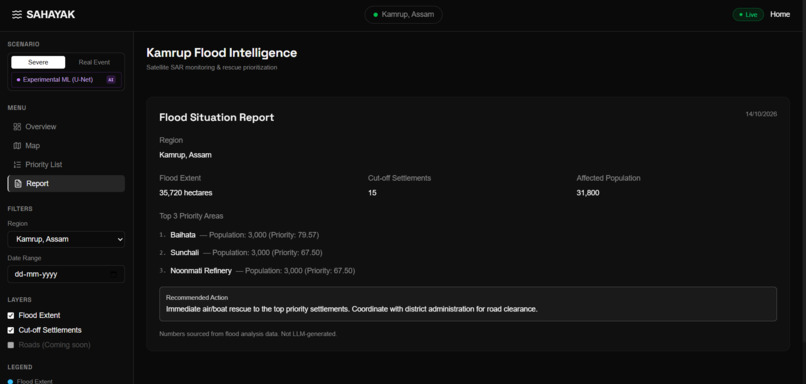Select the Report menu item
Screen dimensions: 806x384
coord(66,184)
